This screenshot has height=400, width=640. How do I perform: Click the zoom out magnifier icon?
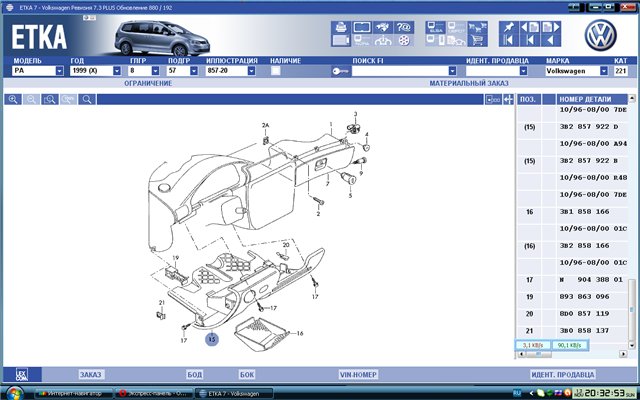click(x=32, y=99)
